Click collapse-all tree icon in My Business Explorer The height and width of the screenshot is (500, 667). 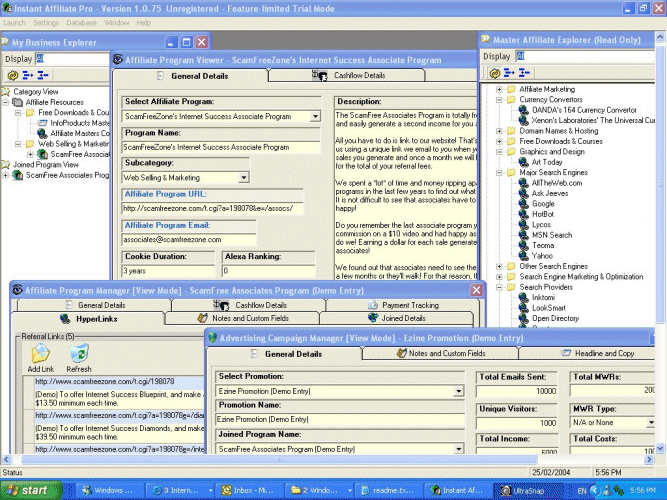(43, 76)
